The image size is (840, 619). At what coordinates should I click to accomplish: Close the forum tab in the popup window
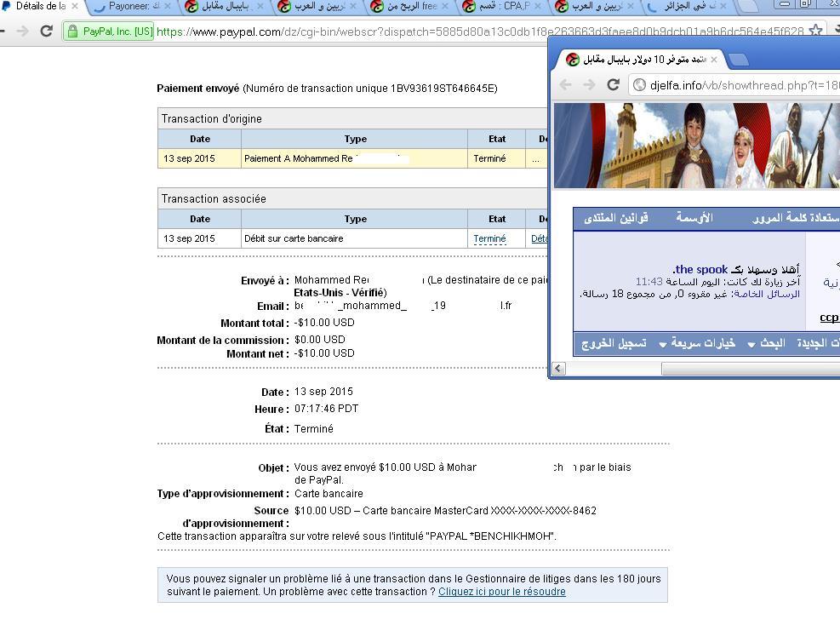coord(713,60)
